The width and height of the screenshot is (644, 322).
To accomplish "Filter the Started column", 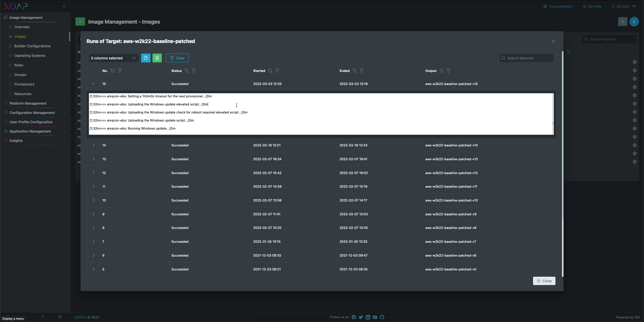I will tap(277, 71).
